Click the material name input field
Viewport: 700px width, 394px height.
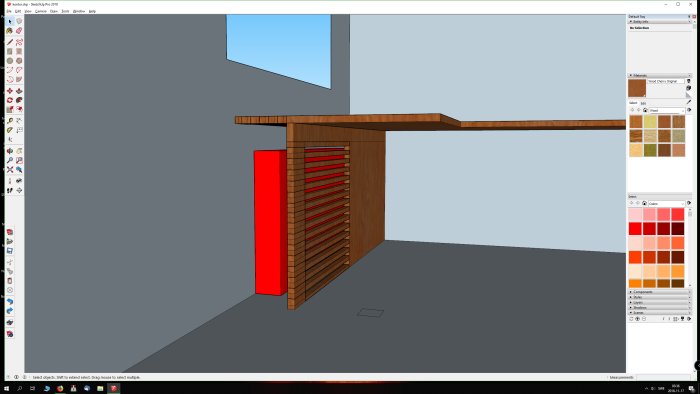(666, 81)
